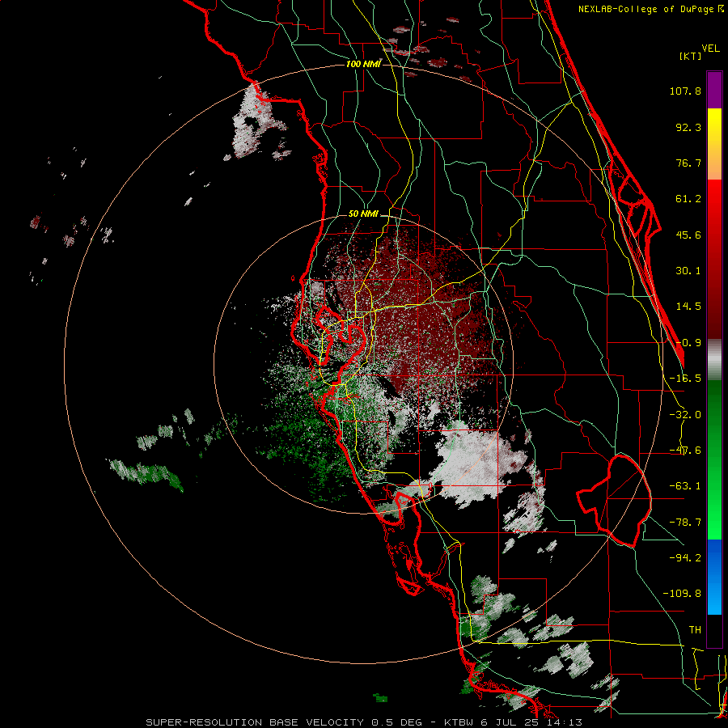Screen dimensions: 728x728
Task: Pick the blue segment of the color bar
Action: tap(714, 577)
